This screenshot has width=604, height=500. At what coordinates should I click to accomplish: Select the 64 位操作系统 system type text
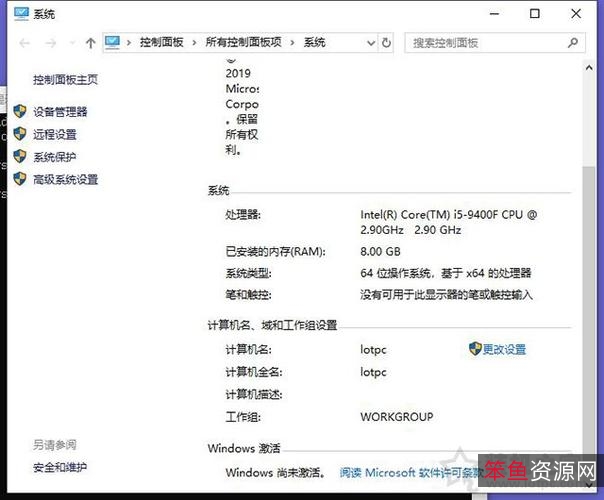[x=446, y=273]
